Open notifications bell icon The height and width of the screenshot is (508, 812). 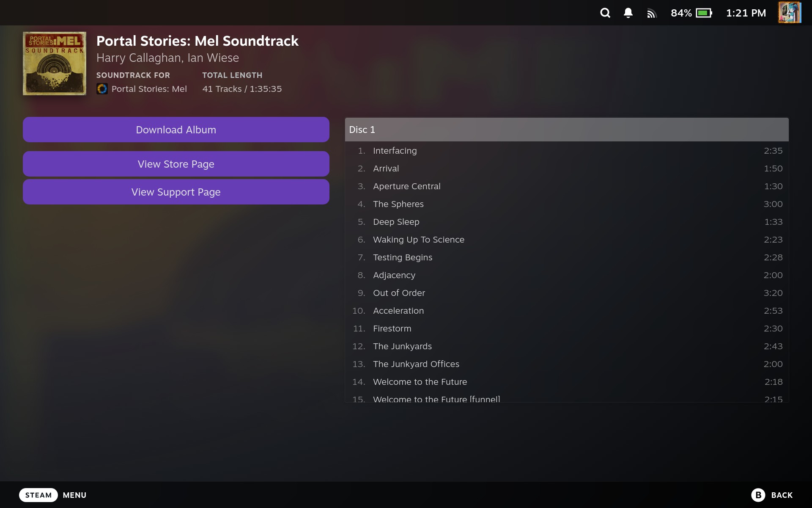click(x=628, y=13)
